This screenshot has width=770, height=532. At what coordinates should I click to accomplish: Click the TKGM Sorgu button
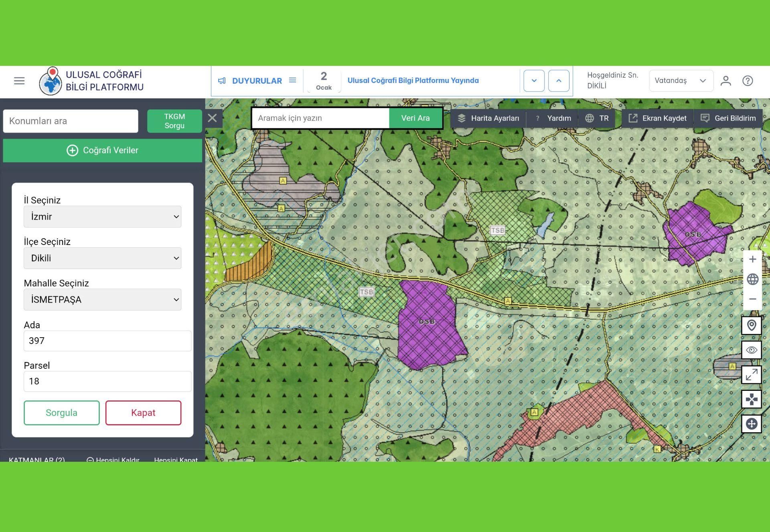tap(174, 121)
